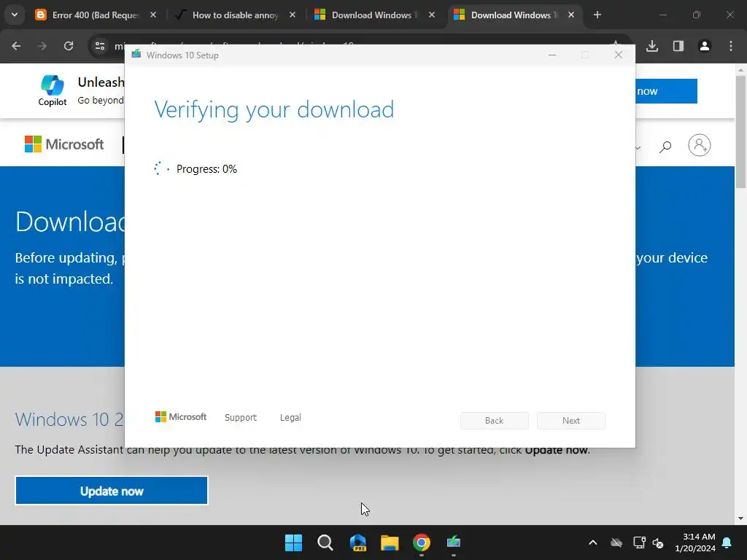Viewport: 747px width, 560px height.
Task: Click Microsoft logo in Setup window footer
Action: 181,417
